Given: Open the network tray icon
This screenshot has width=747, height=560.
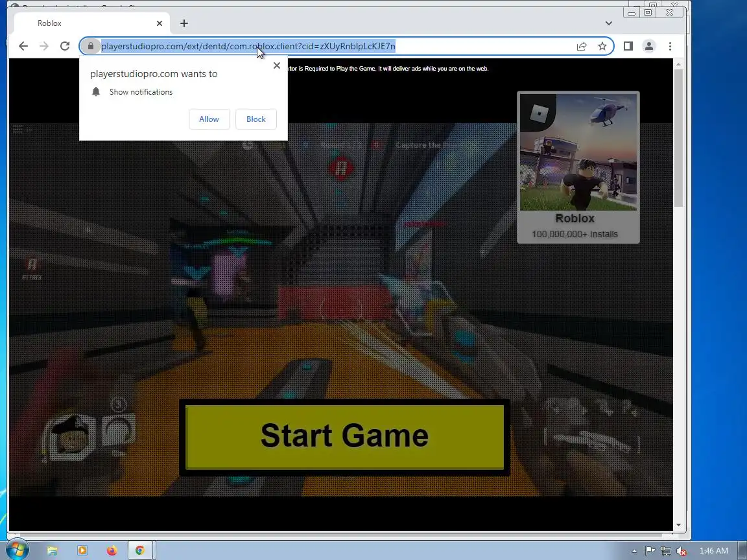Looking at the screenshot, I should 665,551.
